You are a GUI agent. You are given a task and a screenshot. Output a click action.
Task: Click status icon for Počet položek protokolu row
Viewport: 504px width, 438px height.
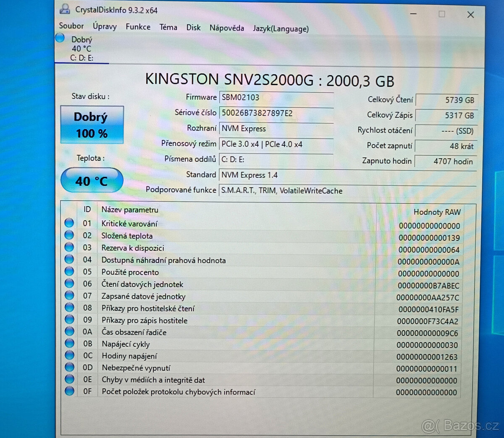[69, 391]
